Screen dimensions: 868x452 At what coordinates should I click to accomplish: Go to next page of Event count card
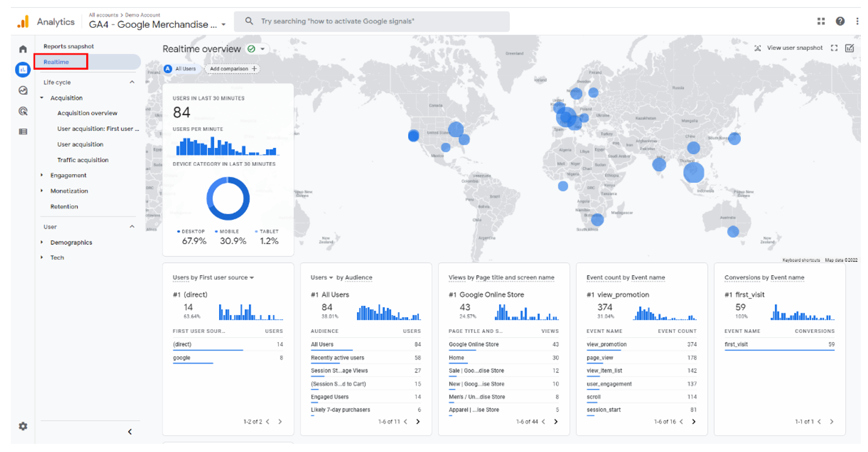point(694,422)
